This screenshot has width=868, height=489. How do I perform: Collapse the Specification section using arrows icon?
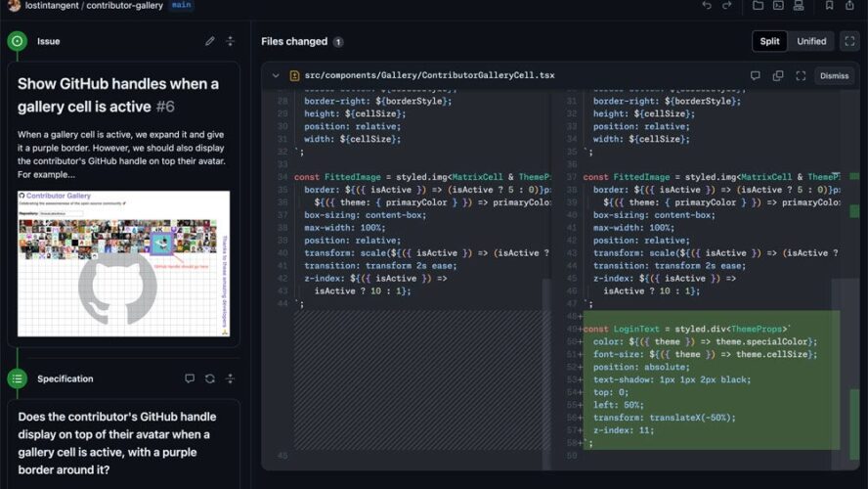231,378
